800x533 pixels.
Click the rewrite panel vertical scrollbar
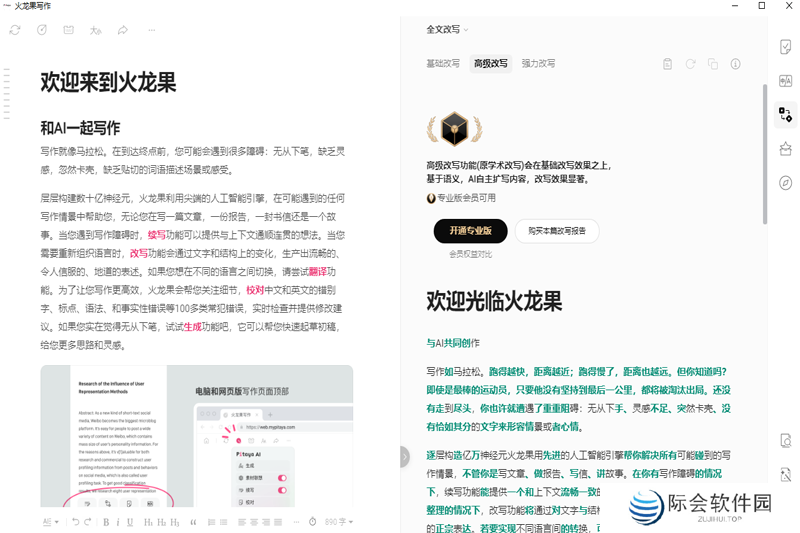765,154
